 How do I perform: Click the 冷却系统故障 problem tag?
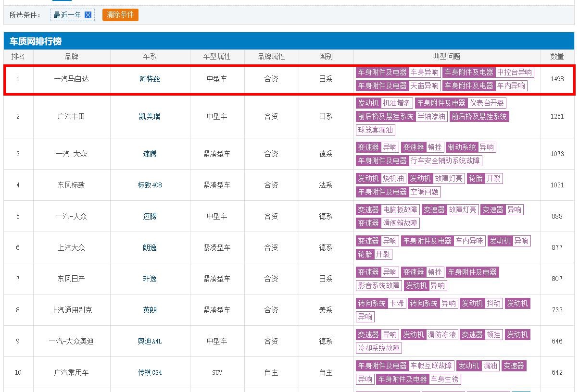(x=379, y=348)
